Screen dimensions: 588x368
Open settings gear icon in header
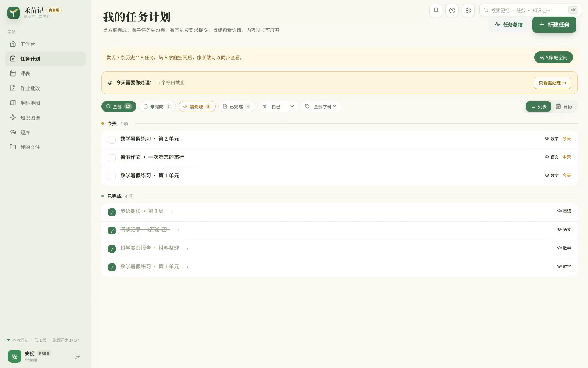[468, 10]
